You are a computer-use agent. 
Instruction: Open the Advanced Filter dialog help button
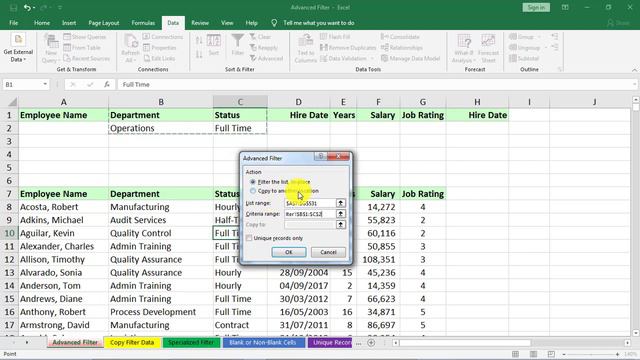click(x=321, y=156)
